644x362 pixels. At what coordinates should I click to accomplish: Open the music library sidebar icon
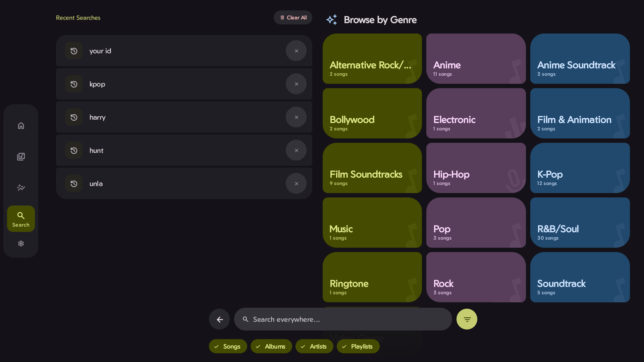21,157
